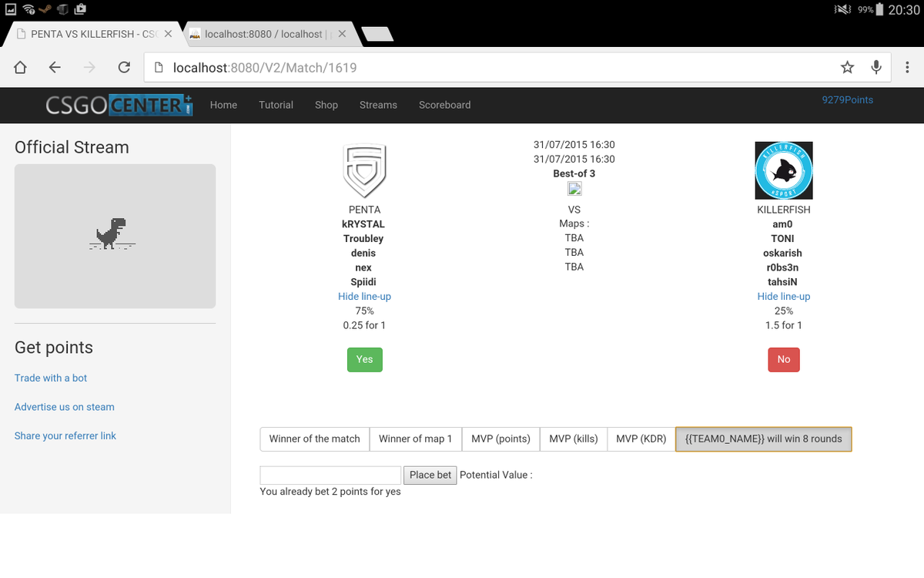This screenshot has height=578, width=924.
Task: Tap the forward arrow in the browser toolbar
Action: 89,68
